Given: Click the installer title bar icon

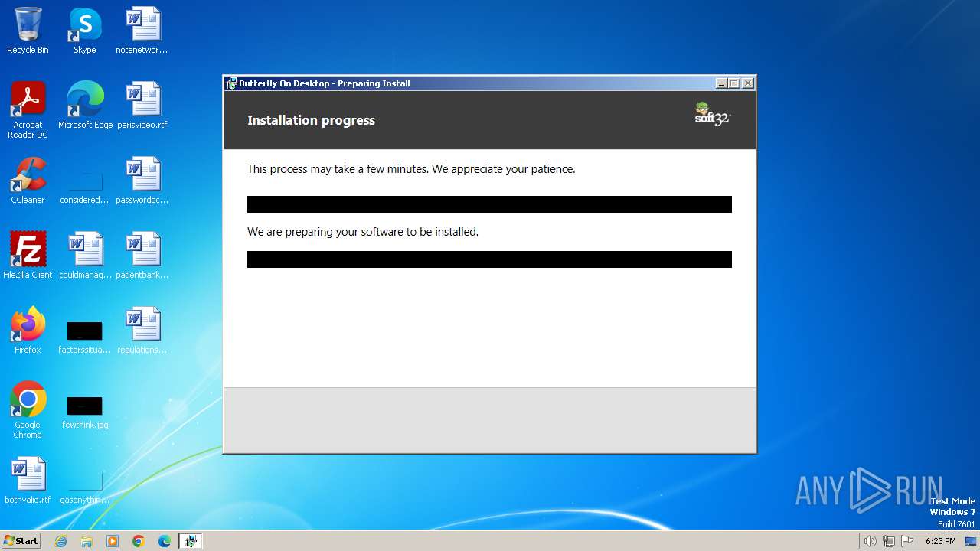Looking at the screenshot, I should pyautogui.click(x=231, y=83).
